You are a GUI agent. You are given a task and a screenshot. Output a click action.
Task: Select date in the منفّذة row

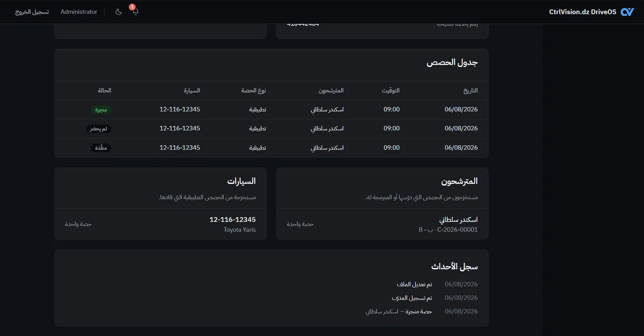click(461, 148)
